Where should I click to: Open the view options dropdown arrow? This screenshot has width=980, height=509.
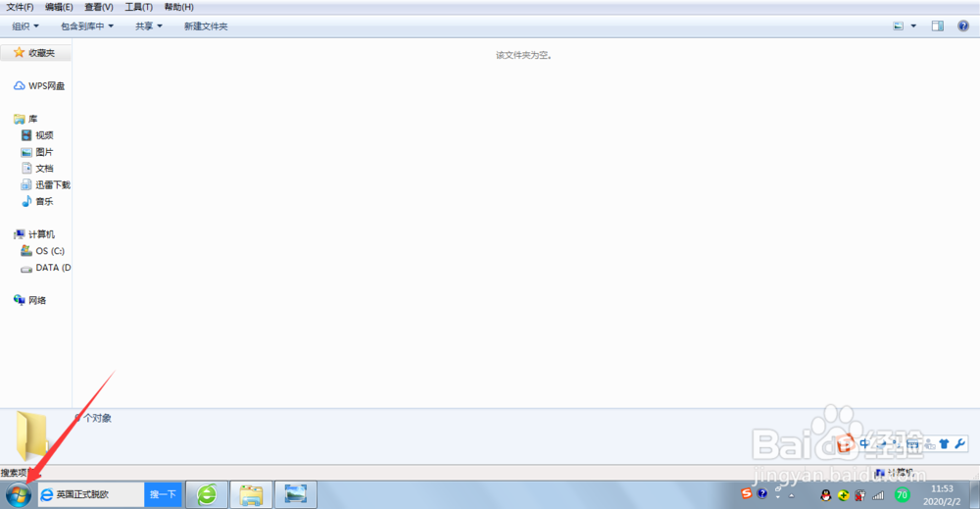[x=913, y=25]
